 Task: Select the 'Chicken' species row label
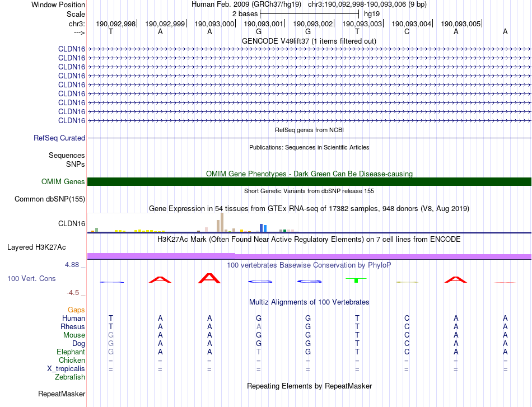point(72,360)
